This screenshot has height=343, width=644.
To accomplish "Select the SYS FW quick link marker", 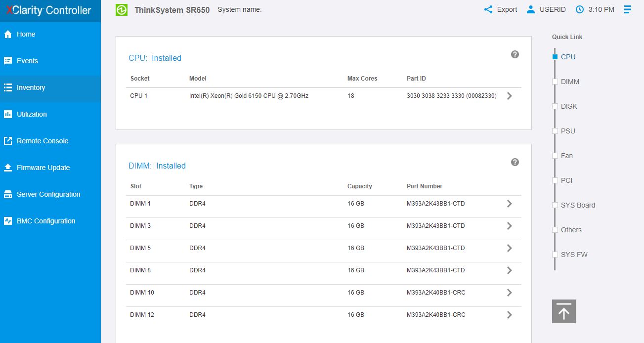I will [x=555, y=255].
